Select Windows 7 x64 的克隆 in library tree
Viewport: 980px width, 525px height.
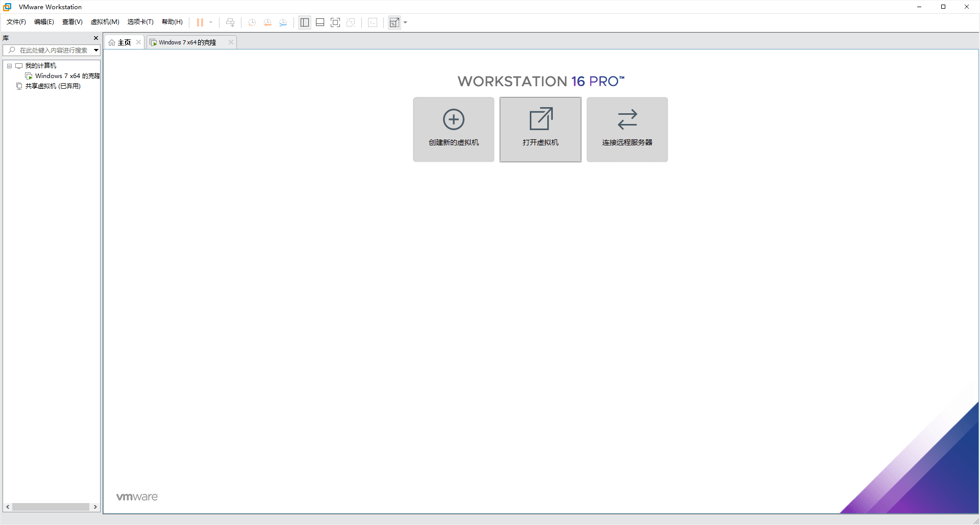(67, 76)
